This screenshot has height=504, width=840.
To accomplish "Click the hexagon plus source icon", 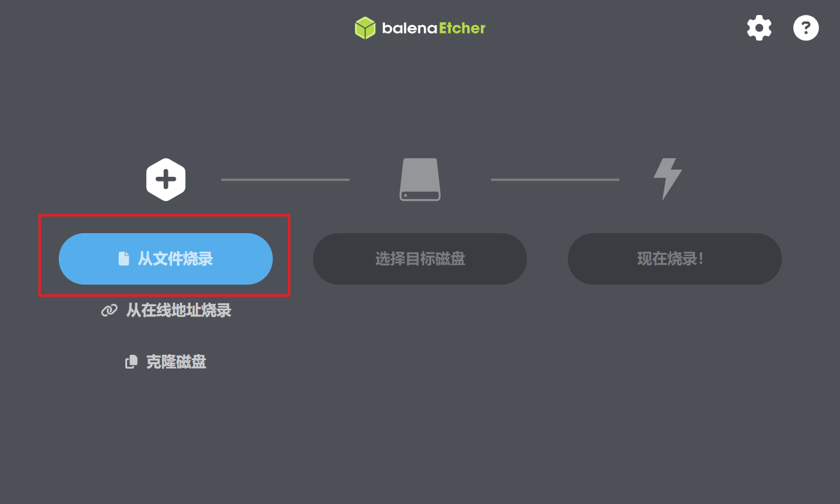I will pos(165,179).
